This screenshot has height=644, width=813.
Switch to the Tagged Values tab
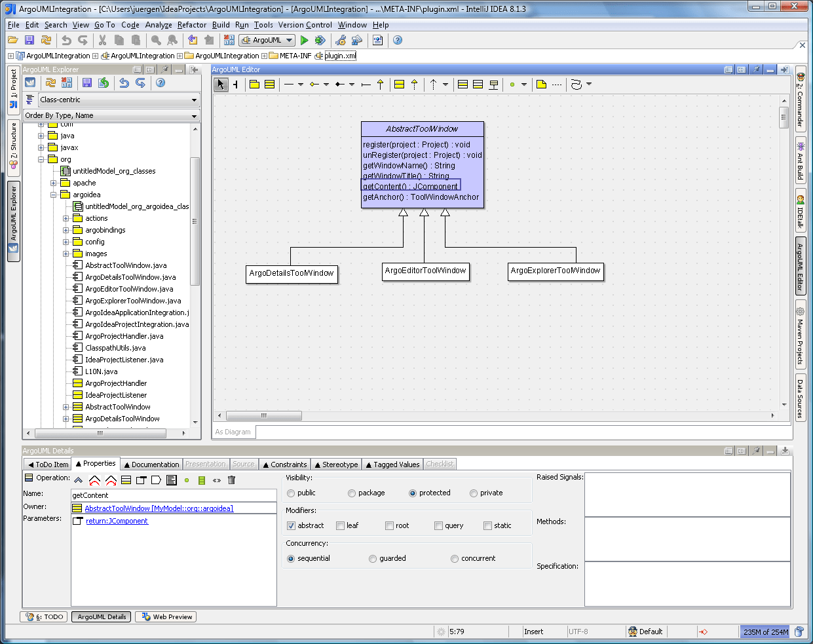coord(392,464)
